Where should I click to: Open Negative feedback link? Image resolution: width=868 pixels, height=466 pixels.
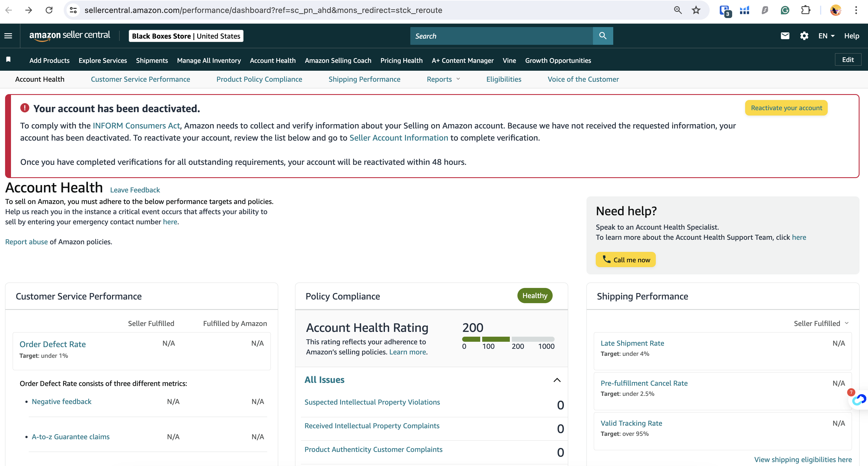pos(62,401)
